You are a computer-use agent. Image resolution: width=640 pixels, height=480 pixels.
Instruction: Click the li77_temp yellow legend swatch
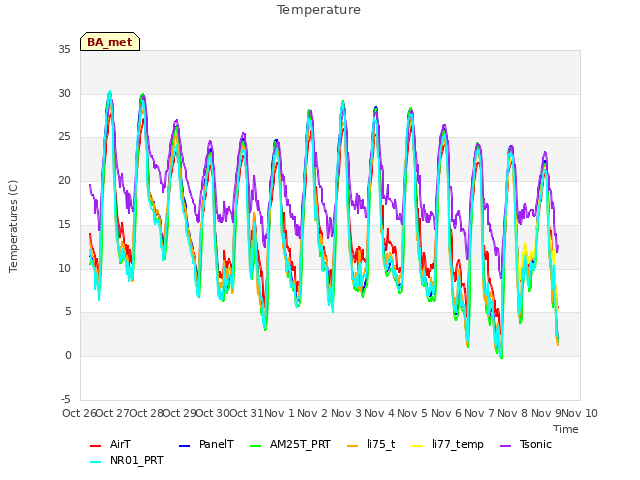418,446
